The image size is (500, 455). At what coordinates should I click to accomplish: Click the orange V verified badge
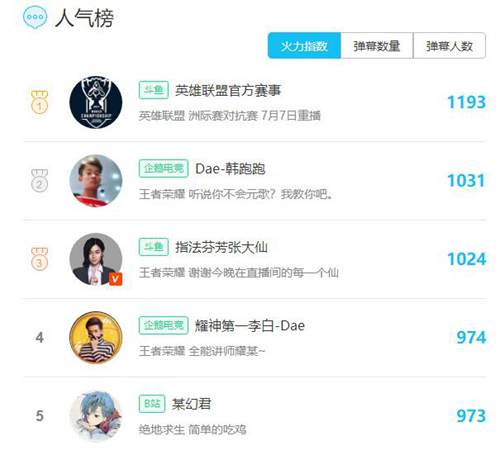pyautogui.click(x=116, y=279)
